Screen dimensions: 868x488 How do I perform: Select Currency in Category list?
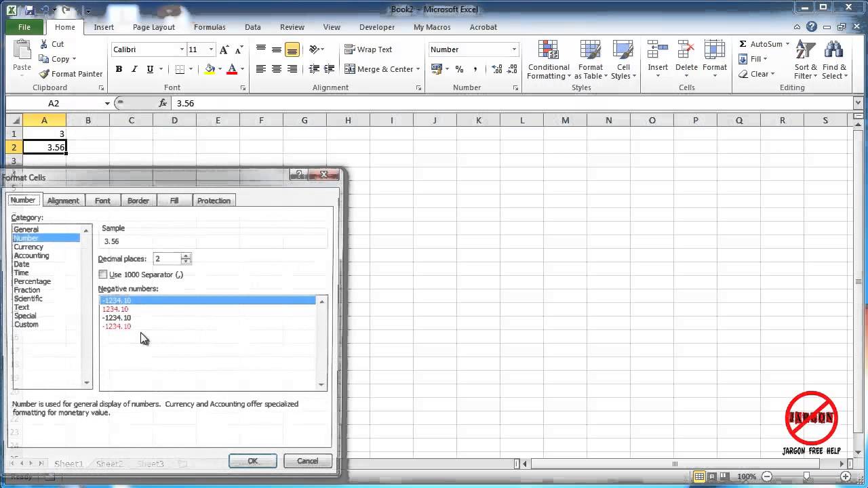point(28,247)
